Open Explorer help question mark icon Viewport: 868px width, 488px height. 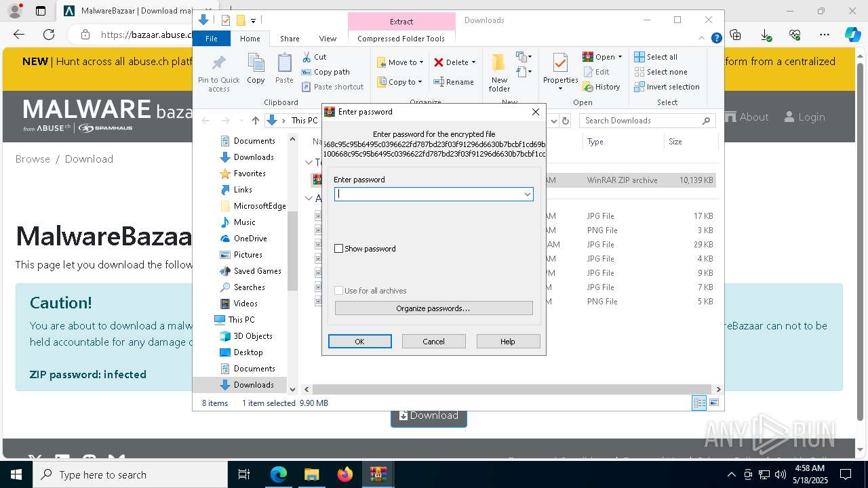point(716,39)
